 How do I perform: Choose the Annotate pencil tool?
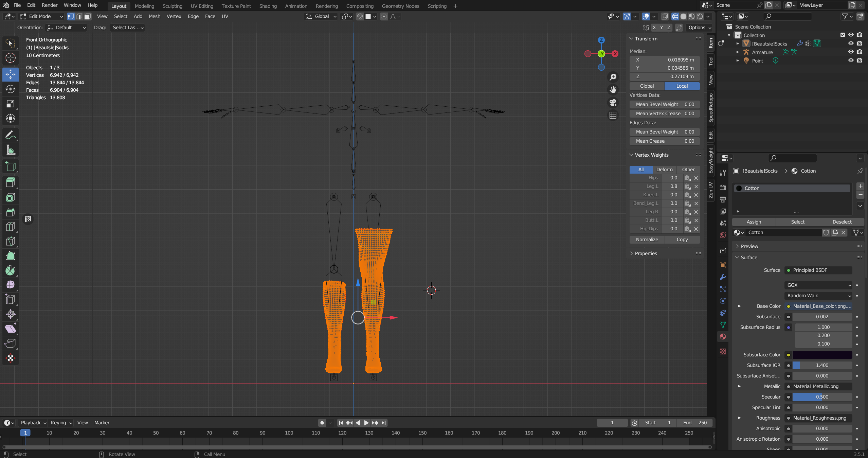coord(11,135)
